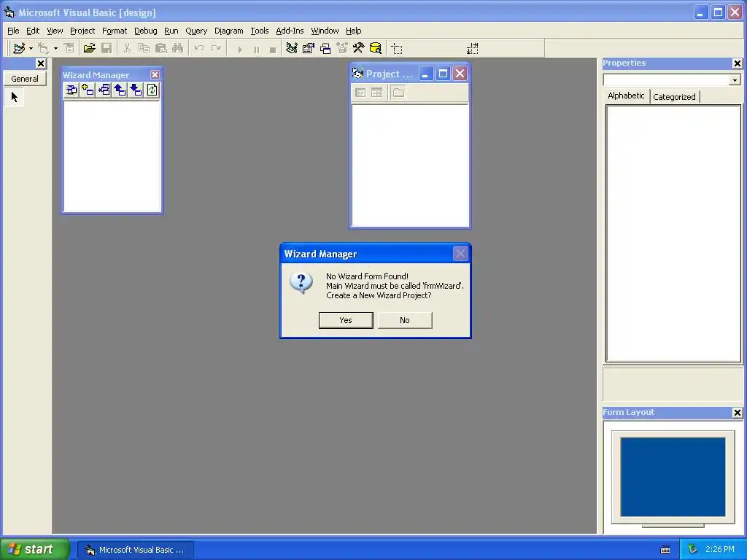
Task: Open the Format menu
Action: 115,31
